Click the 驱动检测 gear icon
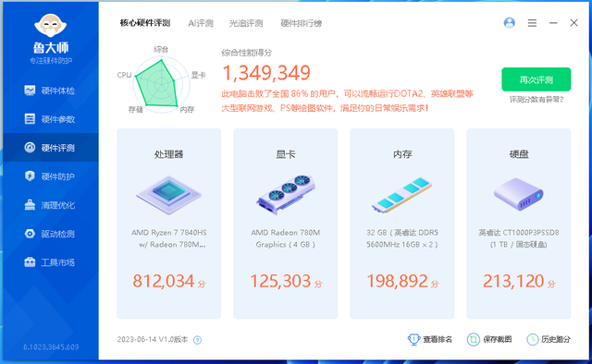 point(30,234)
